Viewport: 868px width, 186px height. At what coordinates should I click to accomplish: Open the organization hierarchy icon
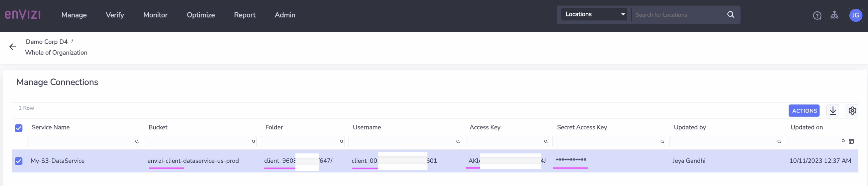coord(834,15)
